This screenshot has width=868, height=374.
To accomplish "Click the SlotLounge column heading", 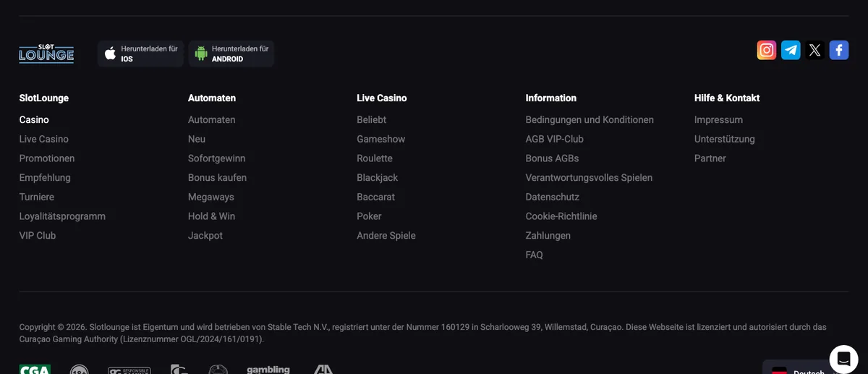I will pyautogui.click(x=44, y=98).
